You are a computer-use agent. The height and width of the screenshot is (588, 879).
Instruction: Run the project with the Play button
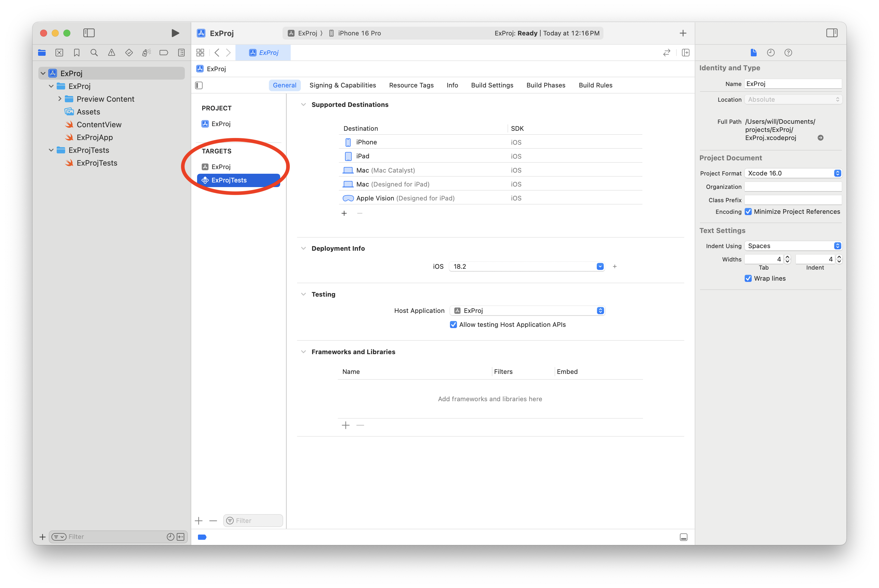click(x=175, y=33)
